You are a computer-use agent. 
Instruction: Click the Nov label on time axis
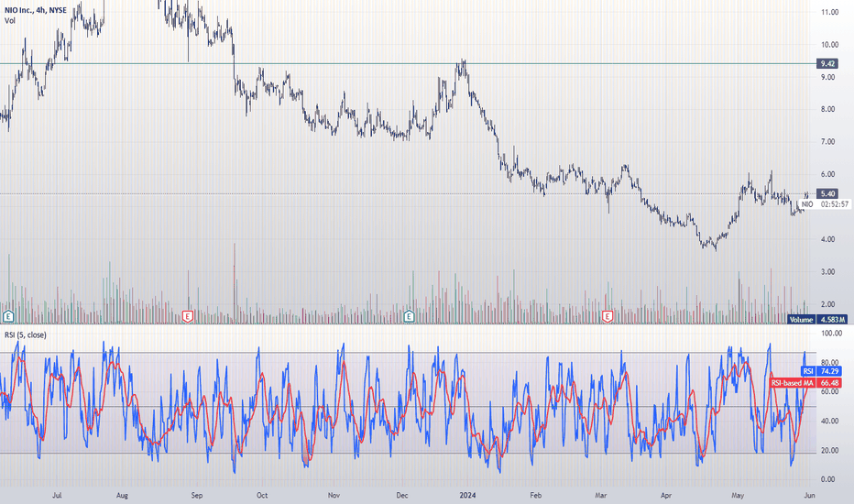point(334,495)
